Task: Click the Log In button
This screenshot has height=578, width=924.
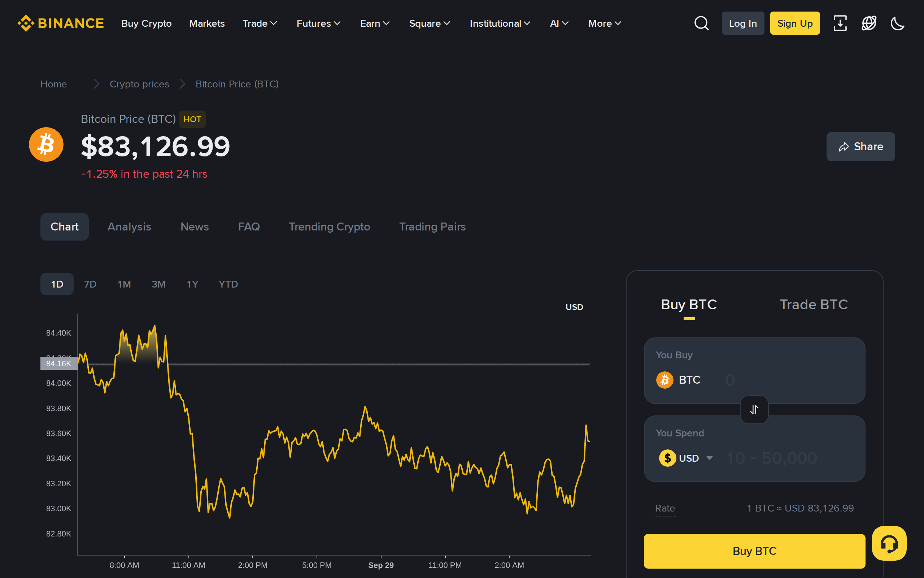Action: [x=743, y=23]
